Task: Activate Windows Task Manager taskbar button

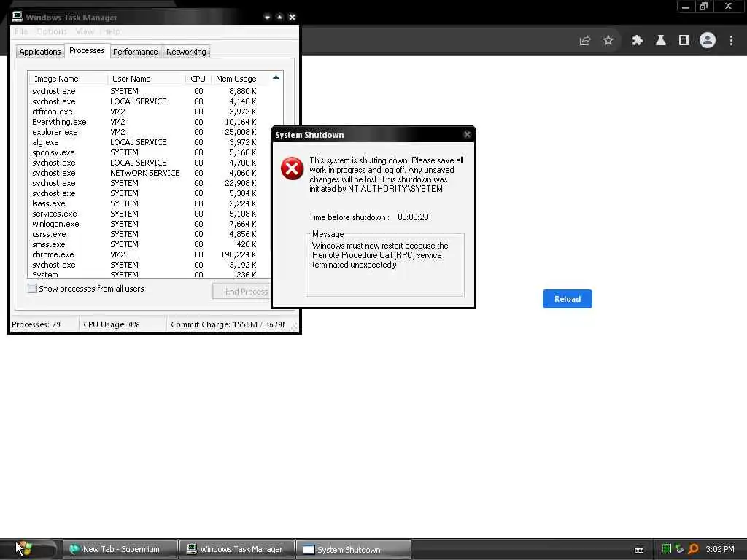Action: tap(237, 549)
